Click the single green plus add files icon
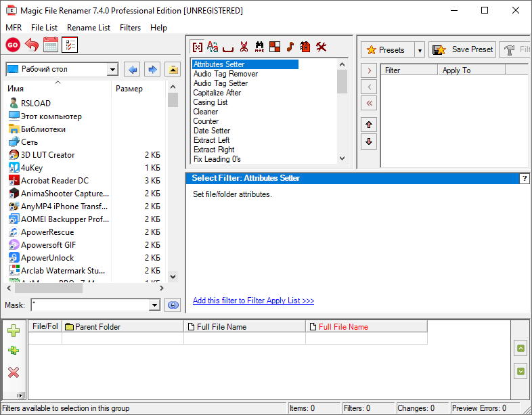The width and height of the screenshot is (532, 415). [x=14, y=330]
